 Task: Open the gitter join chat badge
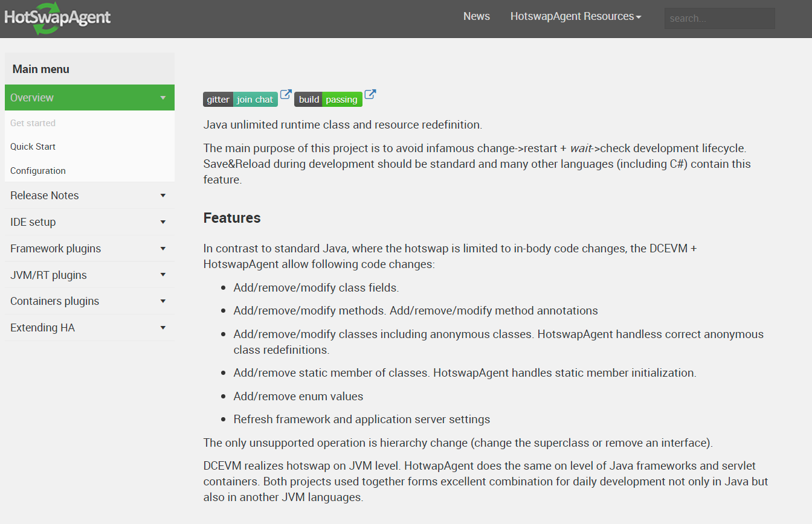pos(240,100)
